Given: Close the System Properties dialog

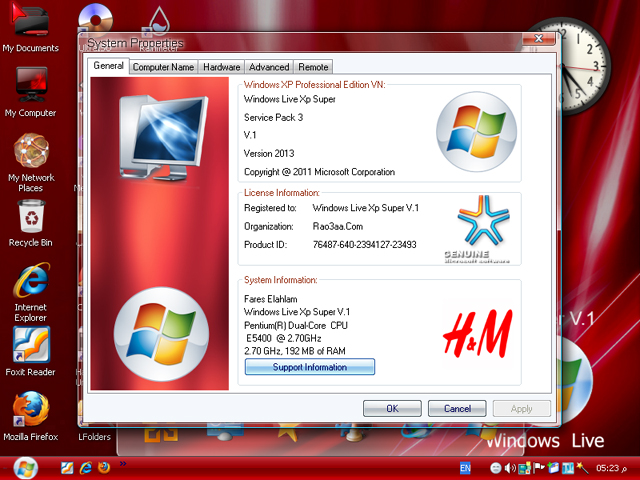Looking at the screenshot, I should [539, 39].
